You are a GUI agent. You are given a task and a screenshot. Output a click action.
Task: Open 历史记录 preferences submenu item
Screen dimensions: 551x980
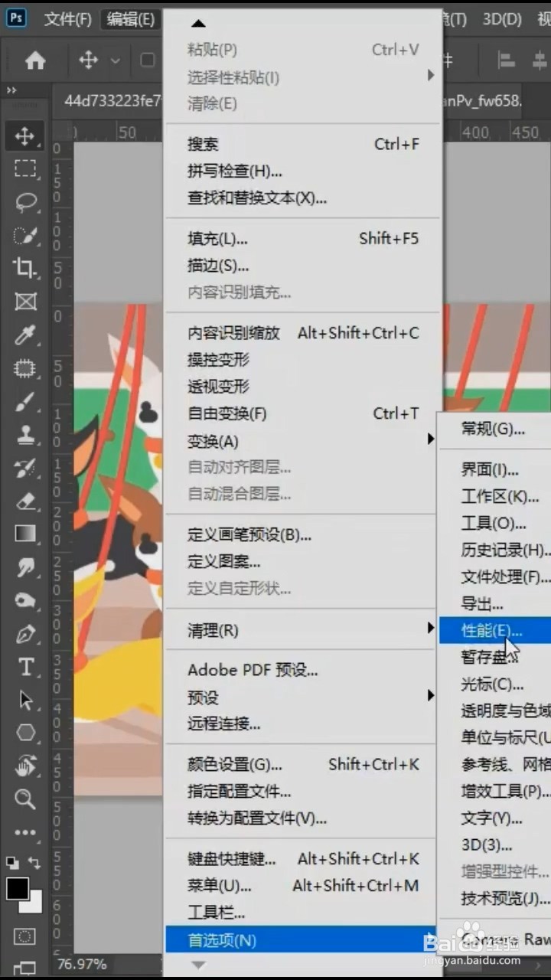point(495,550)
